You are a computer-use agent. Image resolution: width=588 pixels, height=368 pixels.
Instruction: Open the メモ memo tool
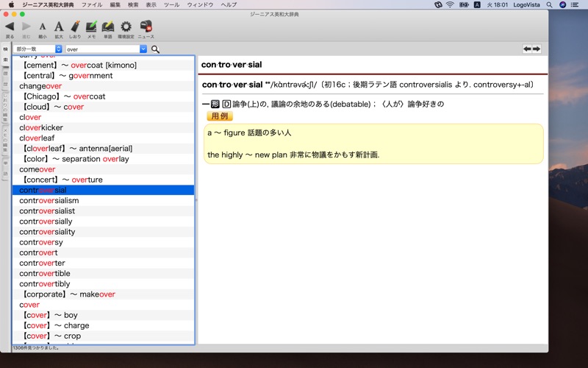point(91,26)
